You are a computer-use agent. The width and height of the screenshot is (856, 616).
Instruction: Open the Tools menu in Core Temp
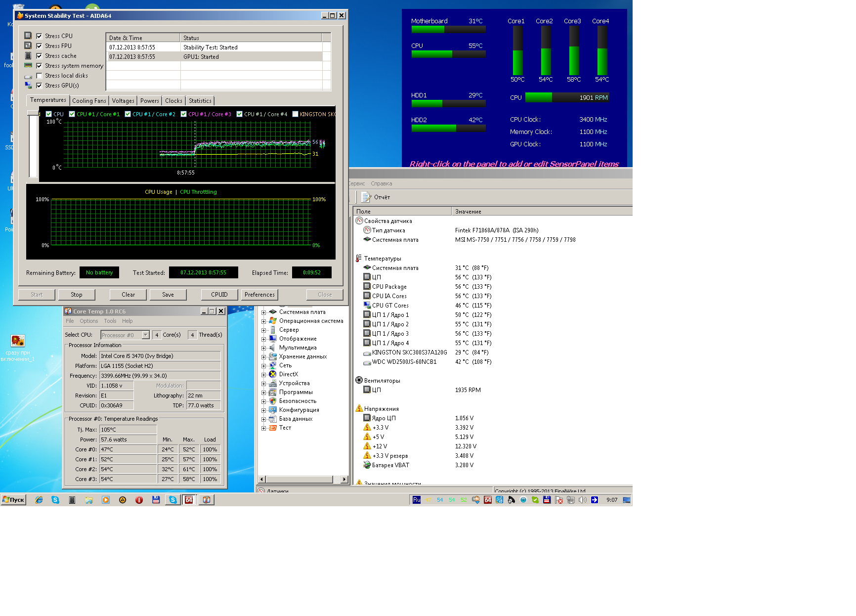click(110, 321)
